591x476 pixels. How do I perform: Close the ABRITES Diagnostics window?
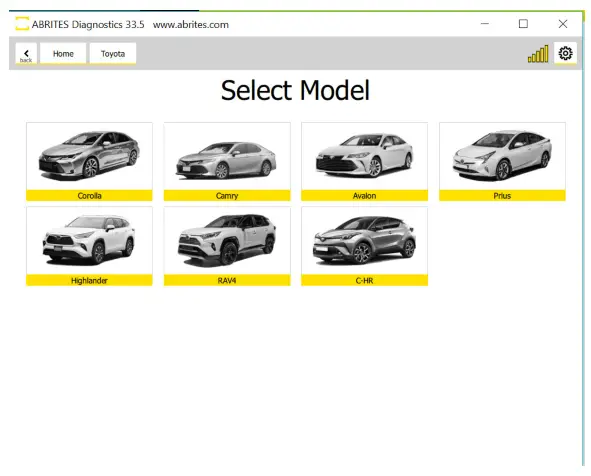click(x=563, y=24)
